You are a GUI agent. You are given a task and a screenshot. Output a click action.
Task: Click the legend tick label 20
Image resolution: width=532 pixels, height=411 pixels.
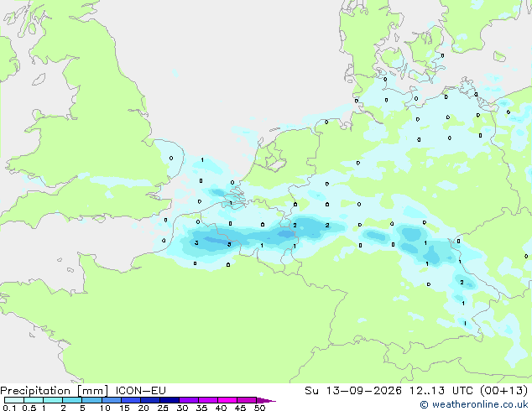[x=143, y=408]
